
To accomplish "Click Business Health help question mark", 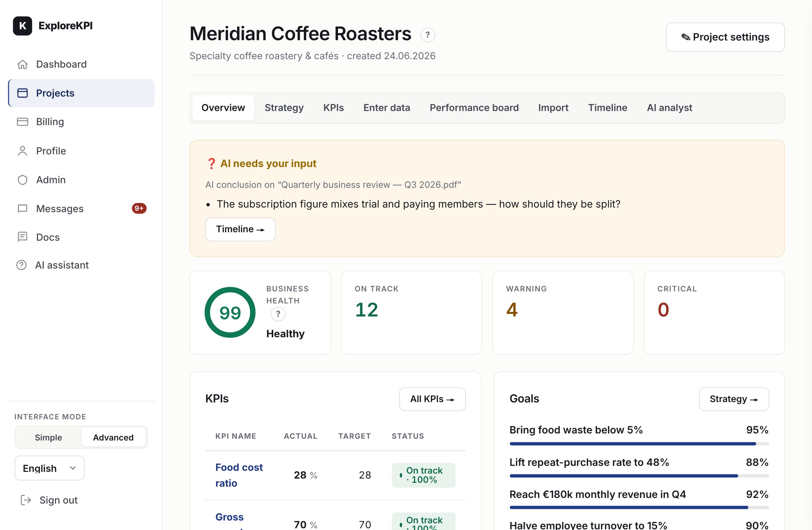I will [x=278, y=314].
